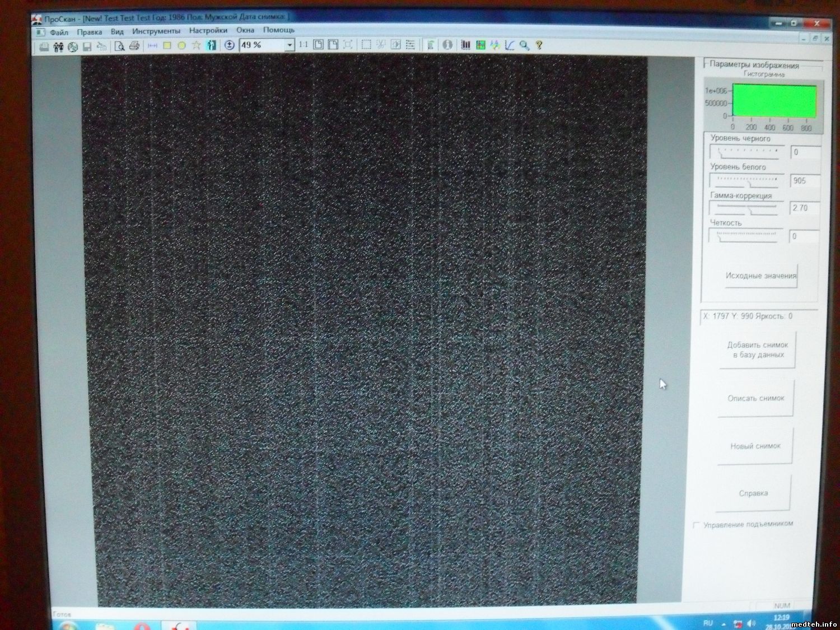
Task: Click the print preview icon with magnifier
Action: tap(119, 46)
